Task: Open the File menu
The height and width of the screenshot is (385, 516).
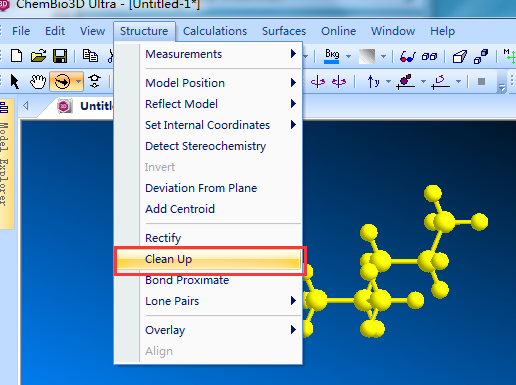Action: (x=21, y=31)
